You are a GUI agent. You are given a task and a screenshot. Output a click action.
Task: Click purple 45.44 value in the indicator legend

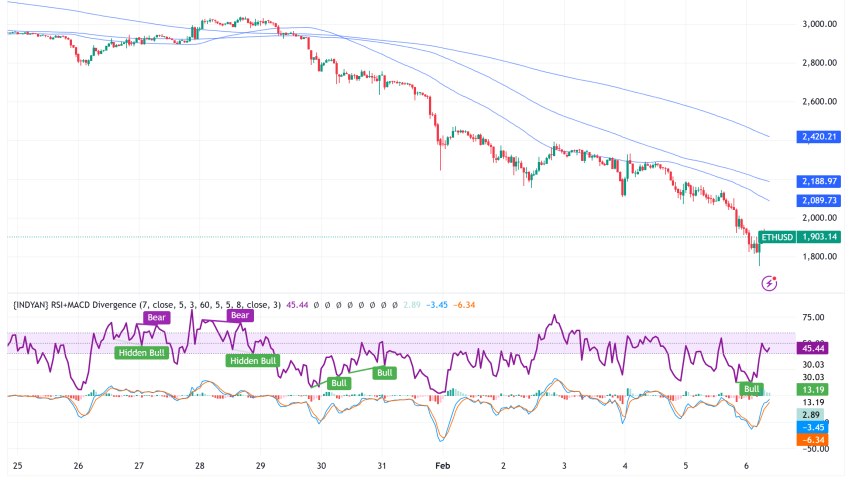(x=298, y=303)
